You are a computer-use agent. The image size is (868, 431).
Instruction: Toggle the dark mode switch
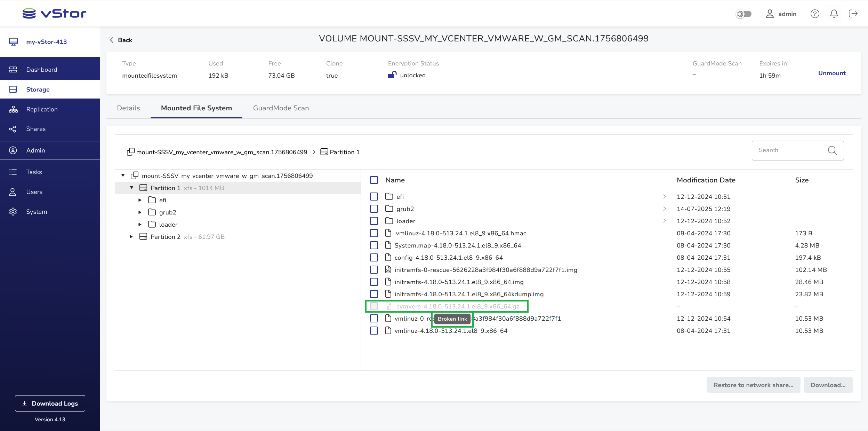pos(744,14)
